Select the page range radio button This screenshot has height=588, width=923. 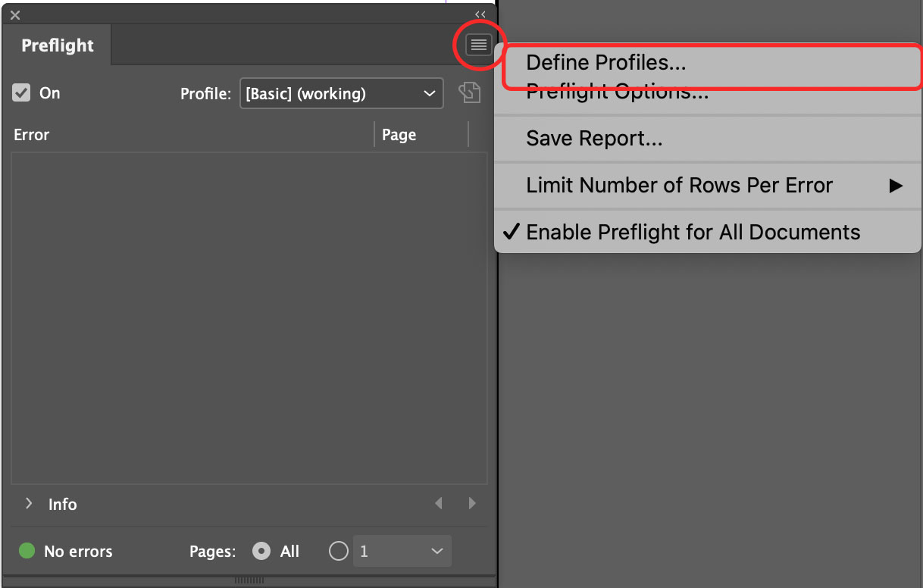click(339, 551)
